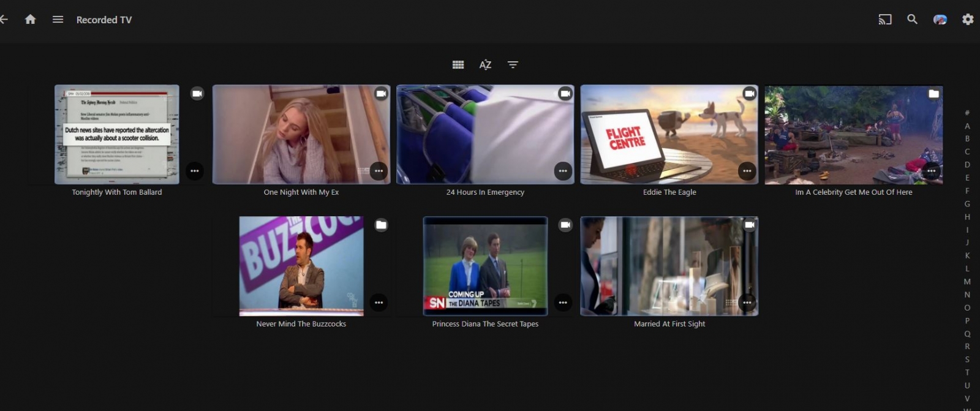Screen dimensions: 980x411
Task: Click video camera icon on Tonightly With Tom Ballard
Action: pyautogui.click(x=197, y=94)
